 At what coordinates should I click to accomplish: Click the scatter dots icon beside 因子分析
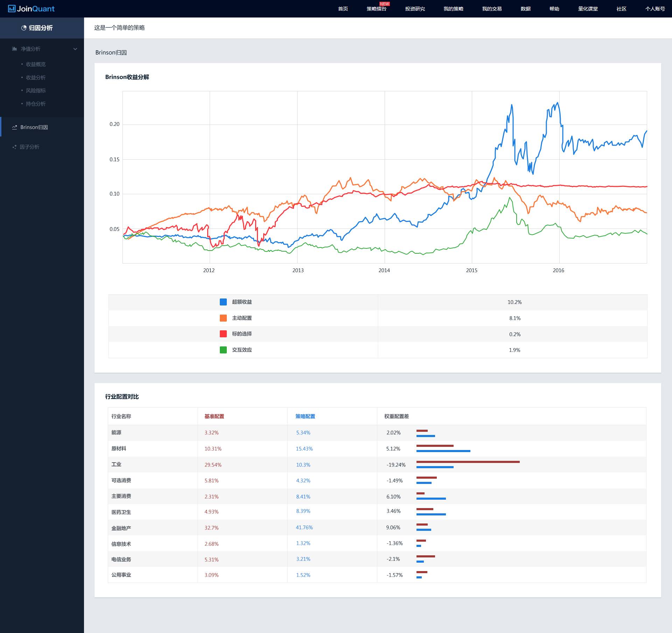coord(14,147)
